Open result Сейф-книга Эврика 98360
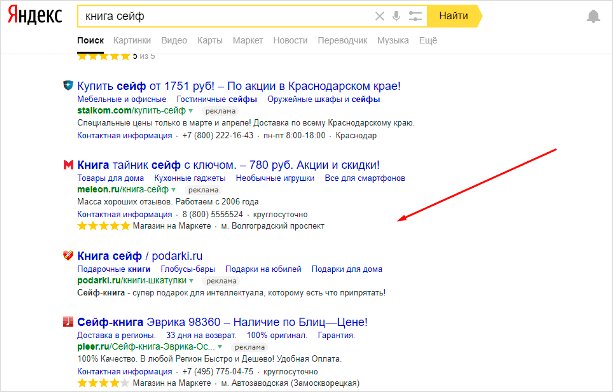 coord(222,322)
